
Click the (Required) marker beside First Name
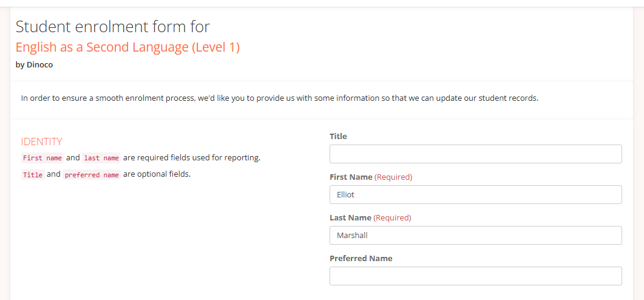tap(393, 177)
